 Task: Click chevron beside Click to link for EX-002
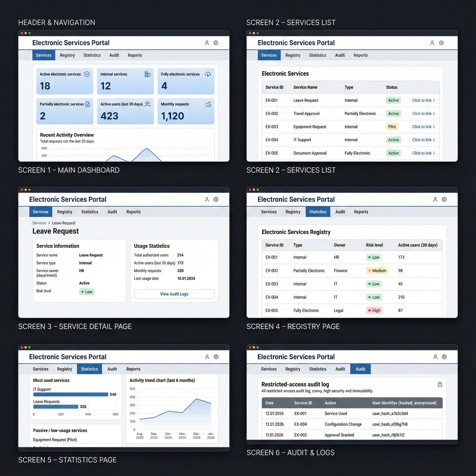pos(434,114)
